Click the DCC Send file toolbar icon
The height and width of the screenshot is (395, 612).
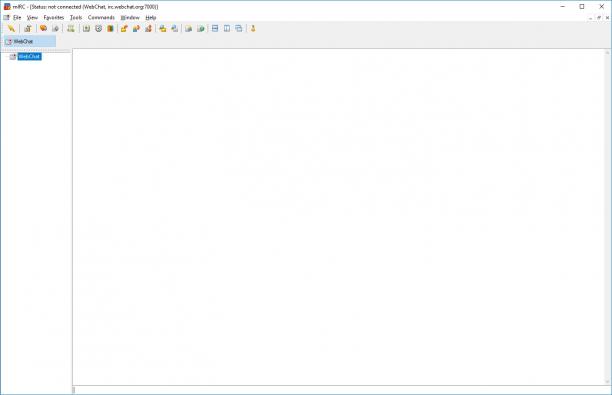point(124,28)
